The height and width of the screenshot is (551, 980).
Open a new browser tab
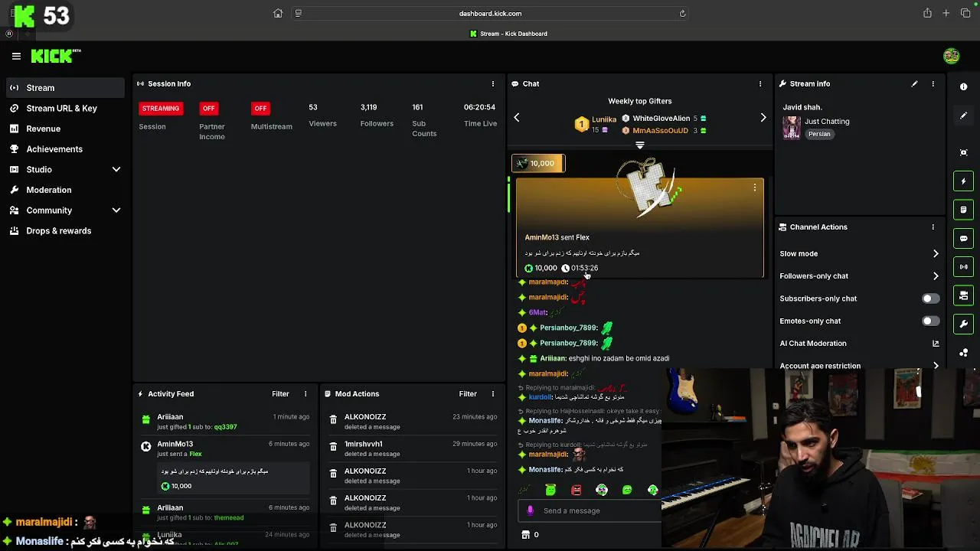(946, 13)
